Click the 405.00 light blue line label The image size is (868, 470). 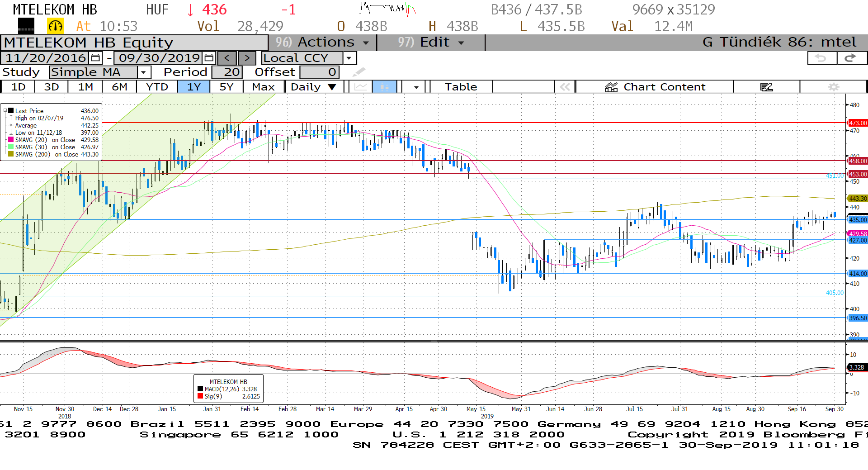[x=835, y=293]
